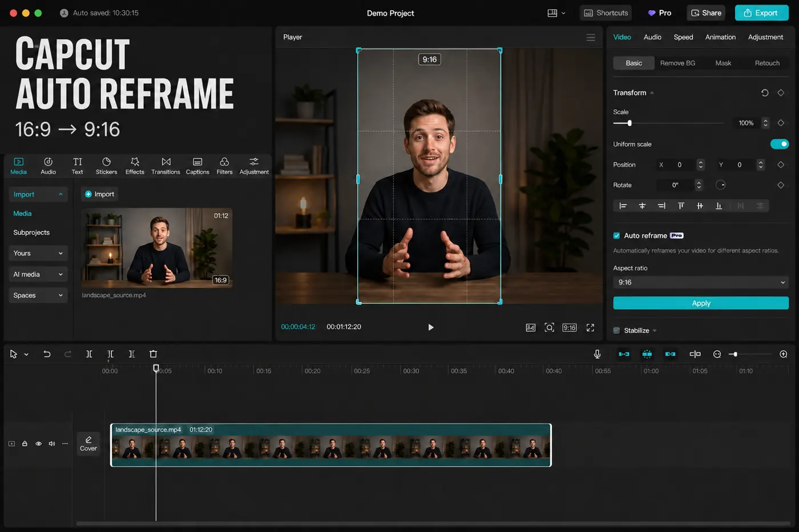
Task: Play the video in player
Action: [431, 327]
